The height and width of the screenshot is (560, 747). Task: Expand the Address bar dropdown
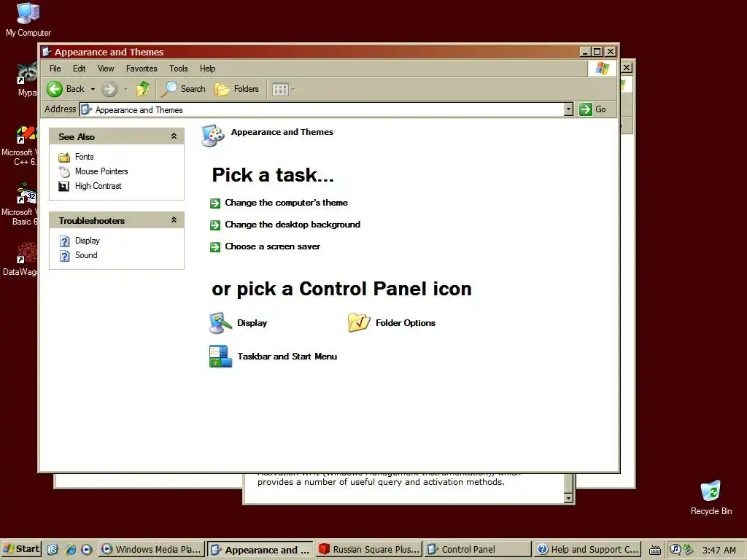pyautogui.click(x=568, y=109)
